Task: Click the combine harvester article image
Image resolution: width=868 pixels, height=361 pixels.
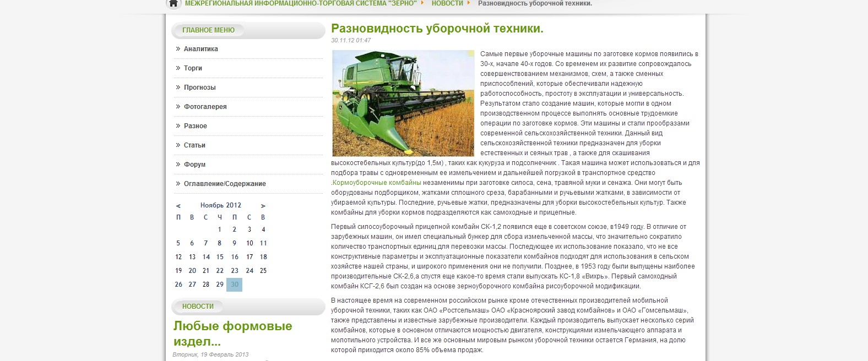Action: pyautogui.click(x=403, y=103)
